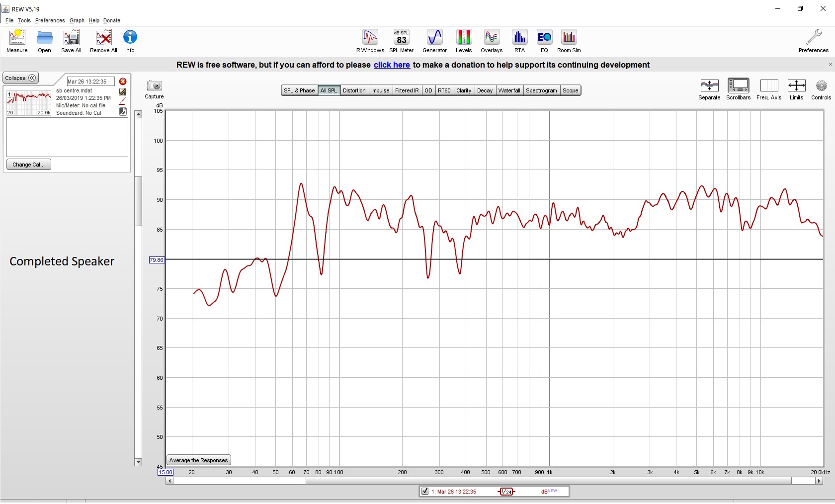Viewport: 835px width, 504px height.
Task: Select the sb centre measurement thumbnail
Action: click(29, 103)
